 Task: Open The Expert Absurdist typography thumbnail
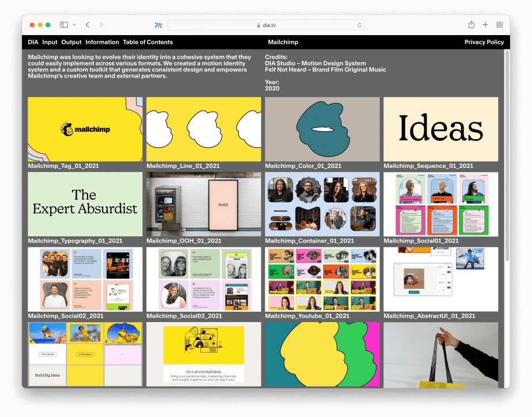(85, 204)
